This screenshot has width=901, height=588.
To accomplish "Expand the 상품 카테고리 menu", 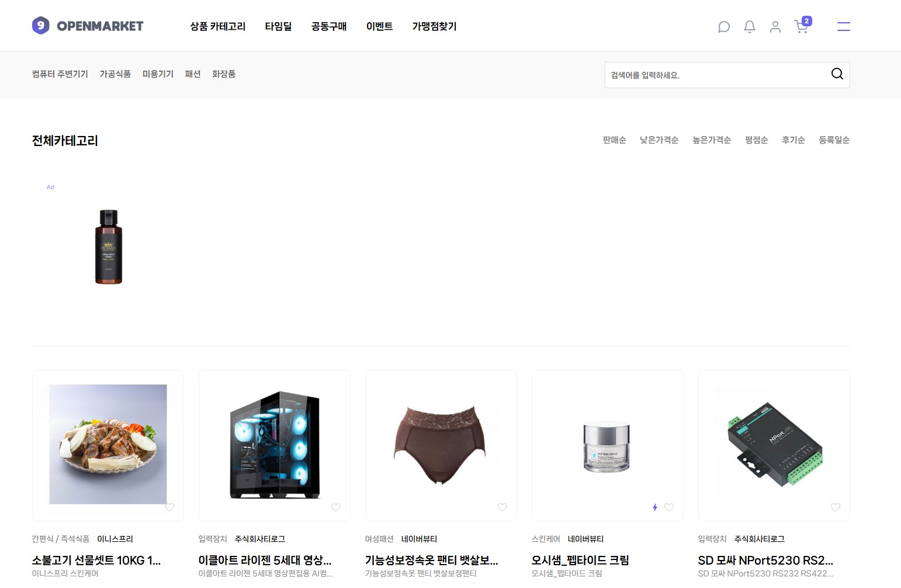I will (x=217, y=26).
